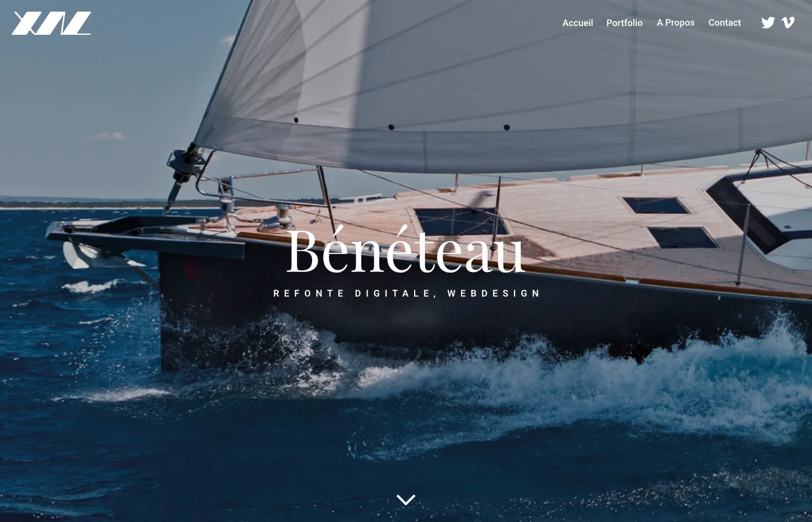The height and width of the screenshot is (522, 812).
Task: Open the Contact page
Action: tap(724, 23)
